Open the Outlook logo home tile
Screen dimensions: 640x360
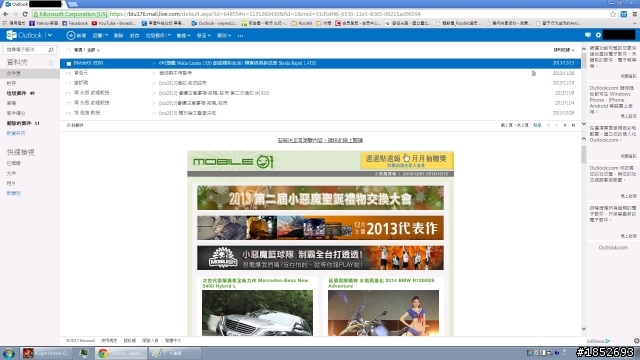tap(24, 35)
